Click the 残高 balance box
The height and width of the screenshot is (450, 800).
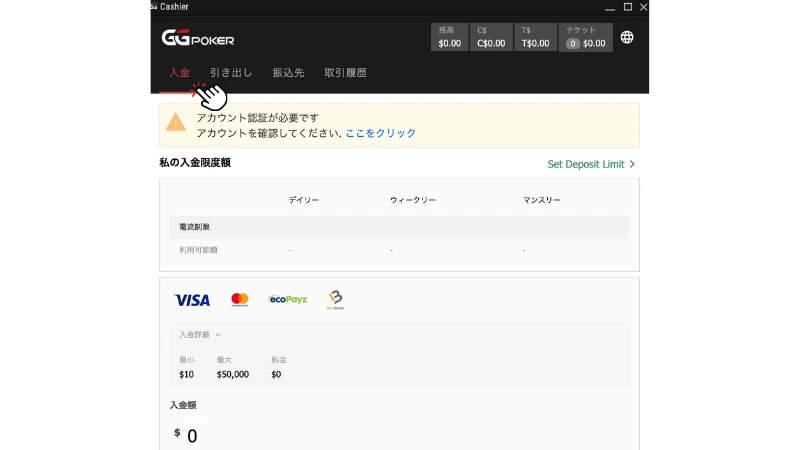tap(450, 38)
